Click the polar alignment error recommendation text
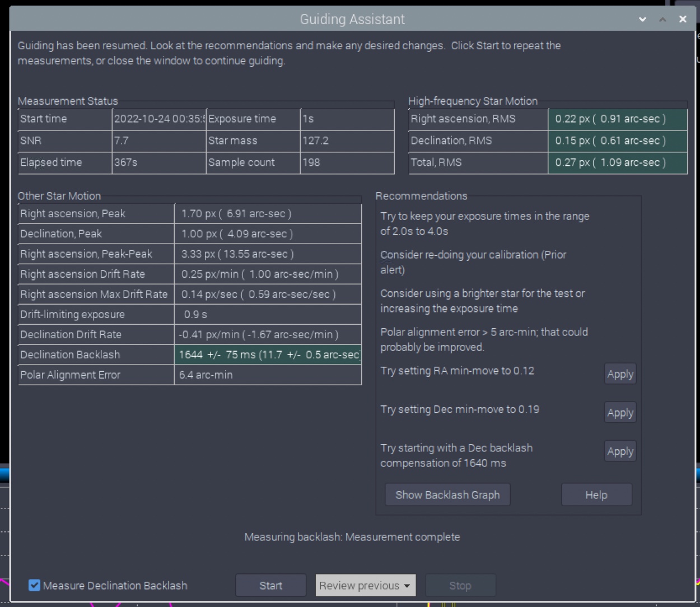Screen dimensions: 700x607 click(x=484, y=339)
